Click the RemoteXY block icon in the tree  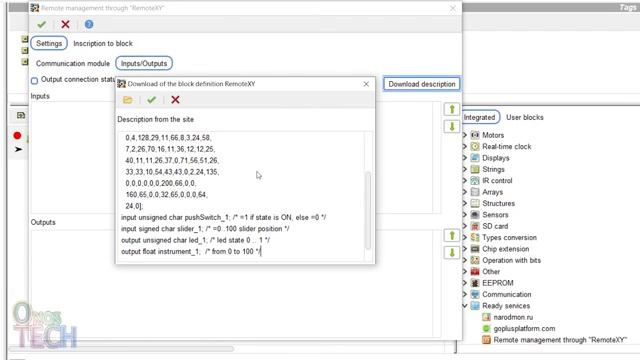coord(486,340)
